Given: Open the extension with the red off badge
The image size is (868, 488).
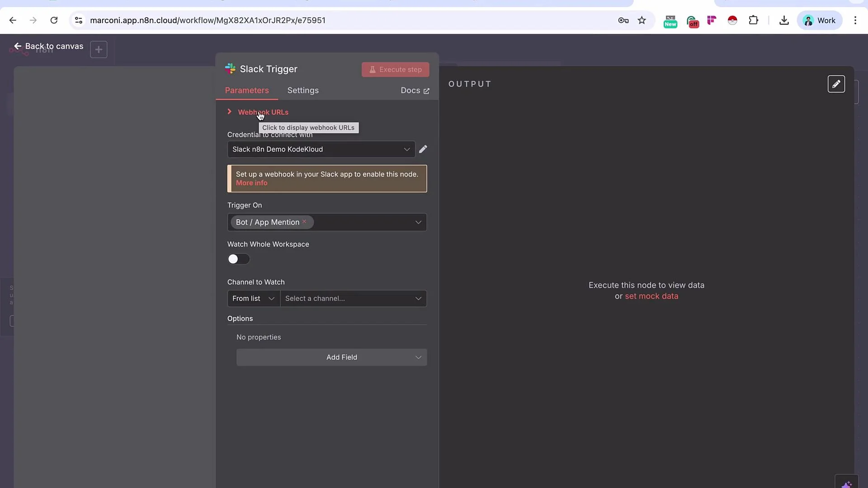Looking at the screenshot, I should pyautogui.click(x=693, y=21).
